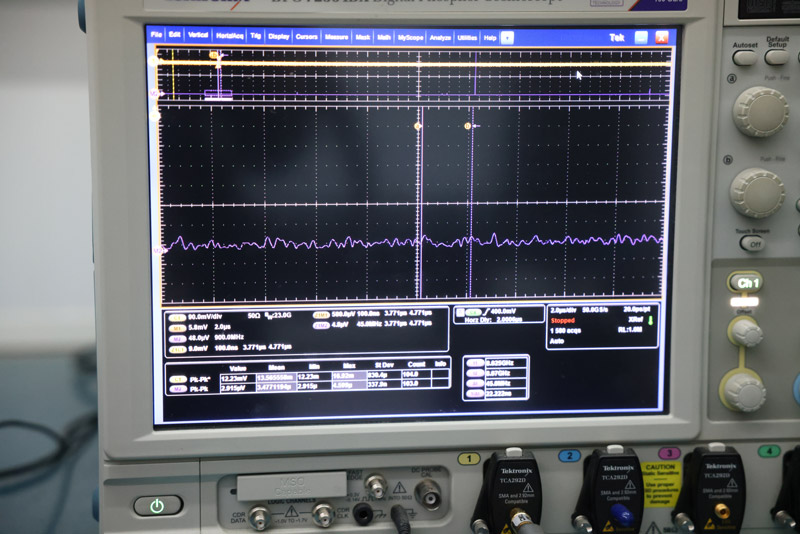The width and height of the screenshot is (800, 534).
Task: Open the Trig menu
Action: 256,36
